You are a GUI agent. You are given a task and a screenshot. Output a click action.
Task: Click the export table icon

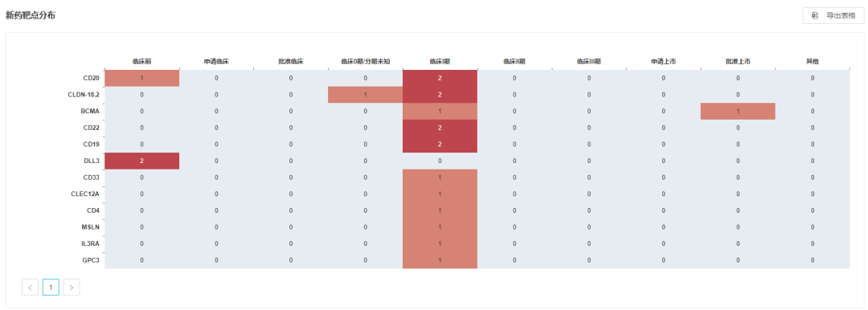click(x=815, y=15)
